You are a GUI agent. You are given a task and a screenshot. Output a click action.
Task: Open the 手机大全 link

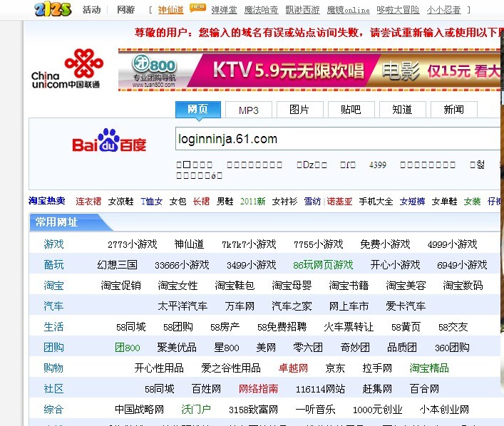376,202
